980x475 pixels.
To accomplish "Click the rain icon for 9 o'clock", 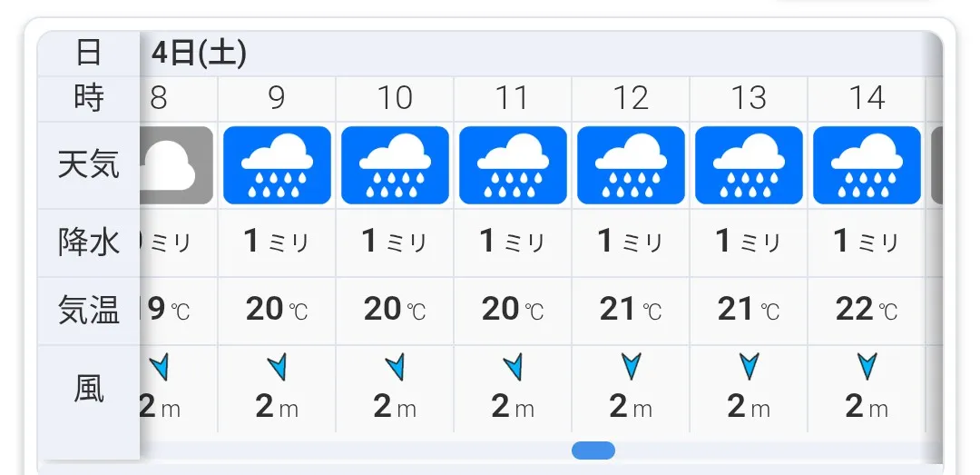I will pos(277,165).
